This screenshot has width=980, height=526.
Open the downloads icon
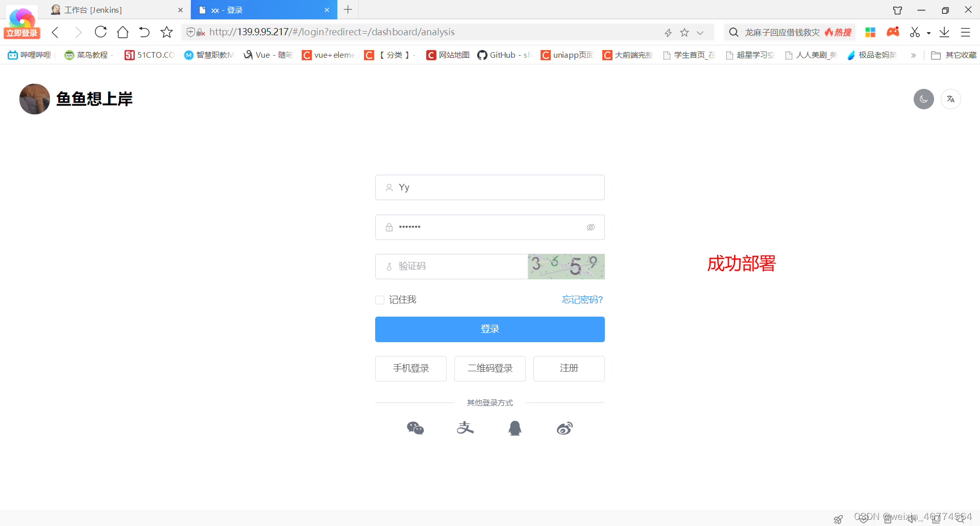tap(944, 32)
